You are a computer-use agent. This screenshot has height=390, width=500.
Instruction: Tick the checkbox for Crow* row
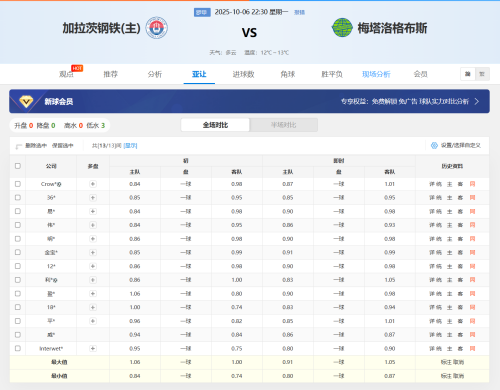tap(18, 184)
